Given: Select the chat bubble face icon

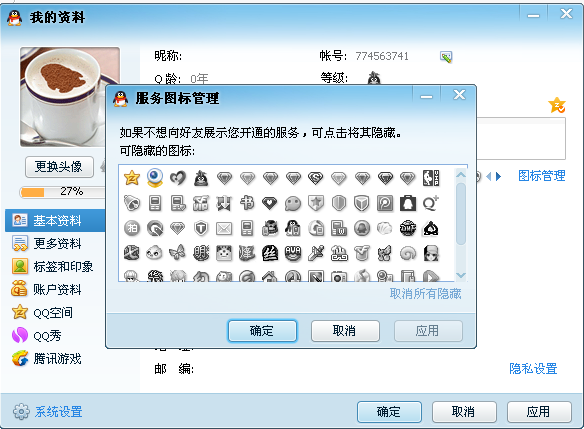Looking at the screenshot, I should pos(293,204).
